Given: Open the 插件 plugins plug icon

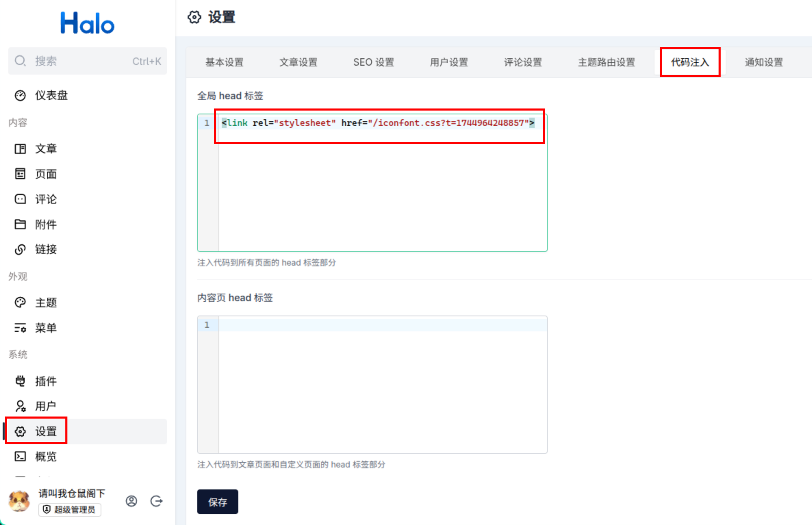Looking at the screenshot, I should [x=20, y=381].
